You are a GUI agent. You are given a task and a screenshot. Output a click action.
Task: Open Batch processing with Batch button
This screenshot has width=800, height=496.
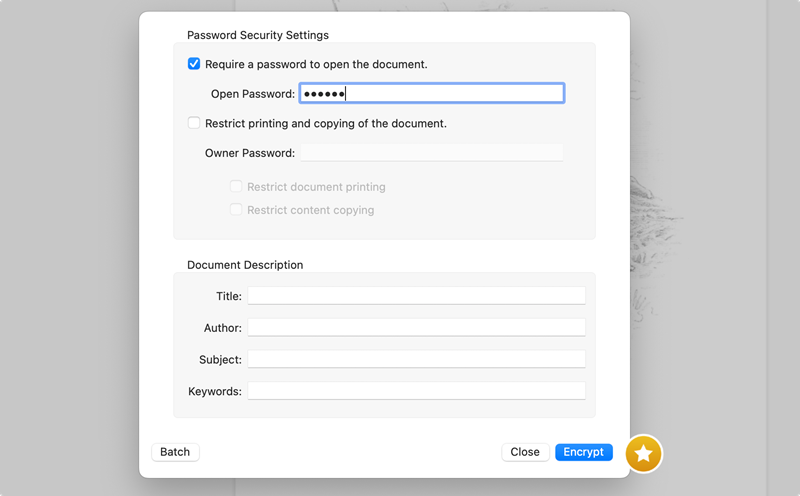coord(175,452)
